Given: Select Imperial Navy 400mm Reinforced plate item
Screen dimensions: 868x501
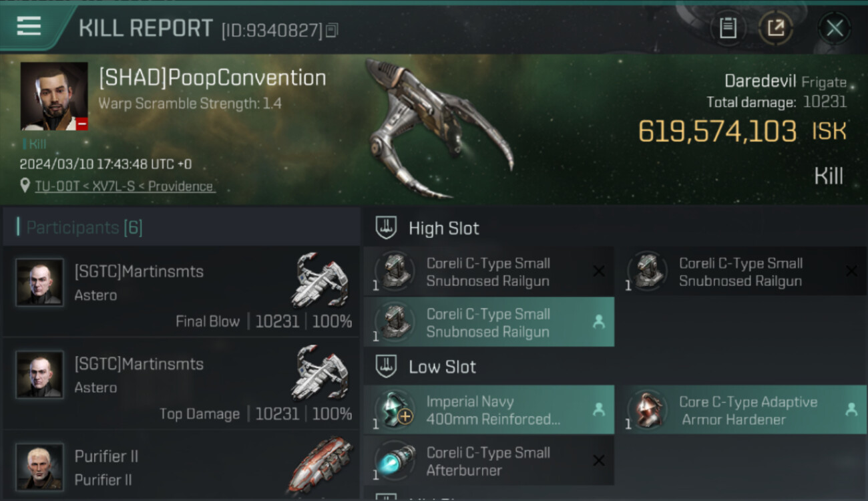Looking at the screenshot, I should point(489,410).
